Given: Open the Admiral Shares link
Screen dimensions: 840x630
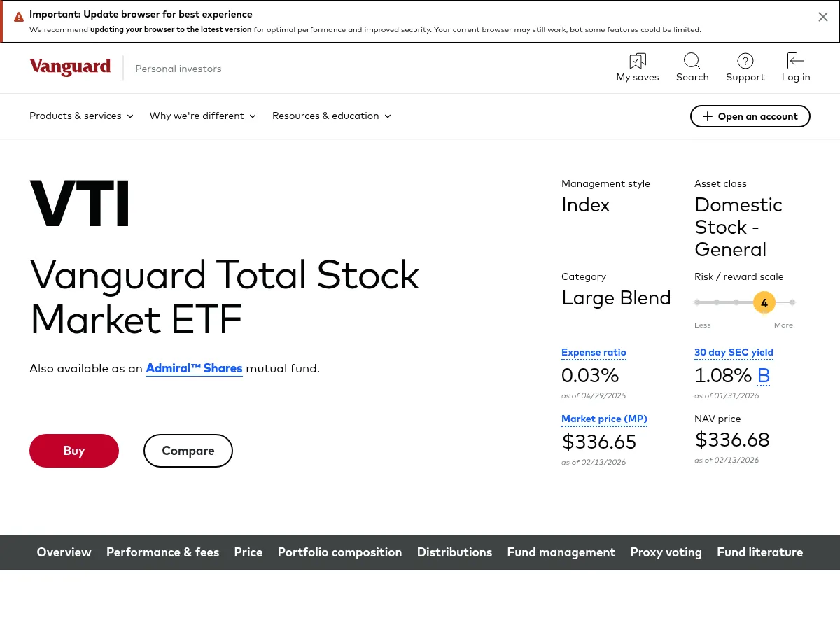Looking at the screenshot, I should [194, 367].
